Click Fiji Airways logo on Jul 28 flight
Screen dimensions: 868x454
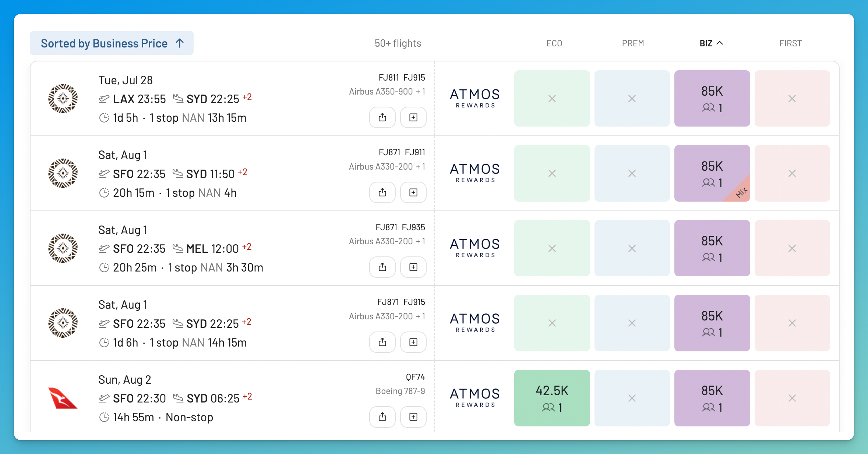(63, 98)
